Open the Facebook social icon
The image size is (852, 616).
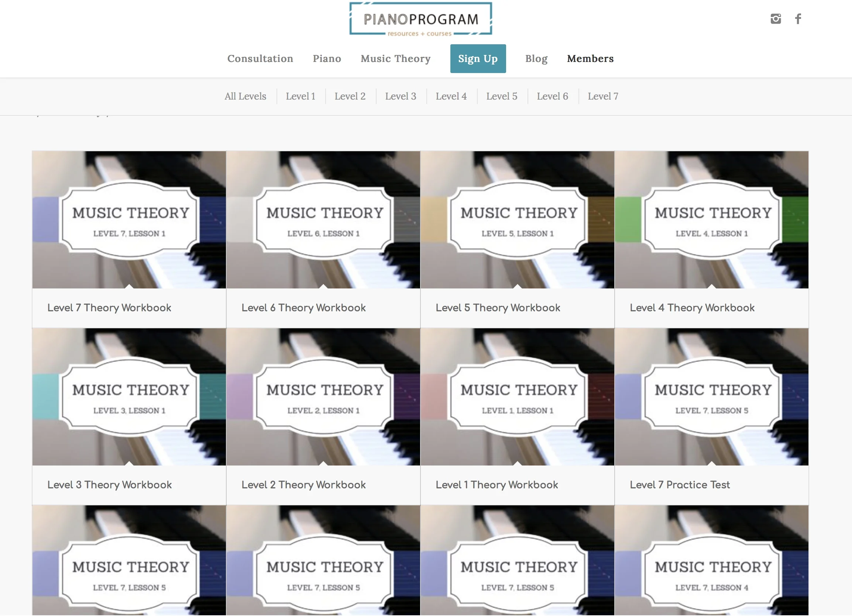tap(798, 19)
